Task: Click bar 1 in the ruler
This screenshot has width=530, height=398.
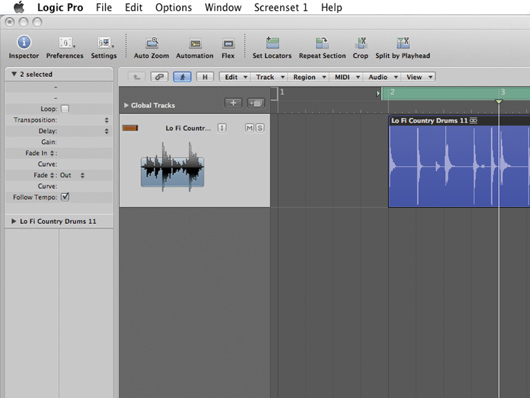Action: 282,92
